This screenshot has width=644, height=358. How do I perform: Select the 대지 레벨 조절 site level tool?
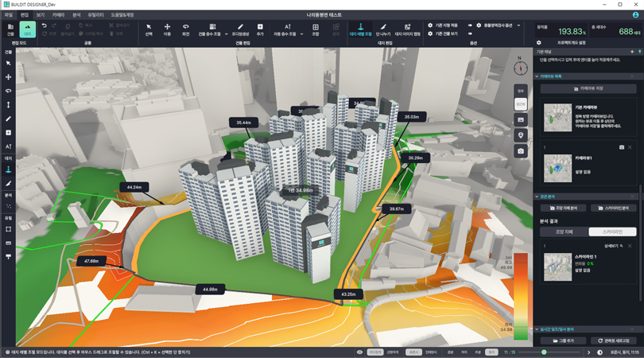[x=360, y=29]
